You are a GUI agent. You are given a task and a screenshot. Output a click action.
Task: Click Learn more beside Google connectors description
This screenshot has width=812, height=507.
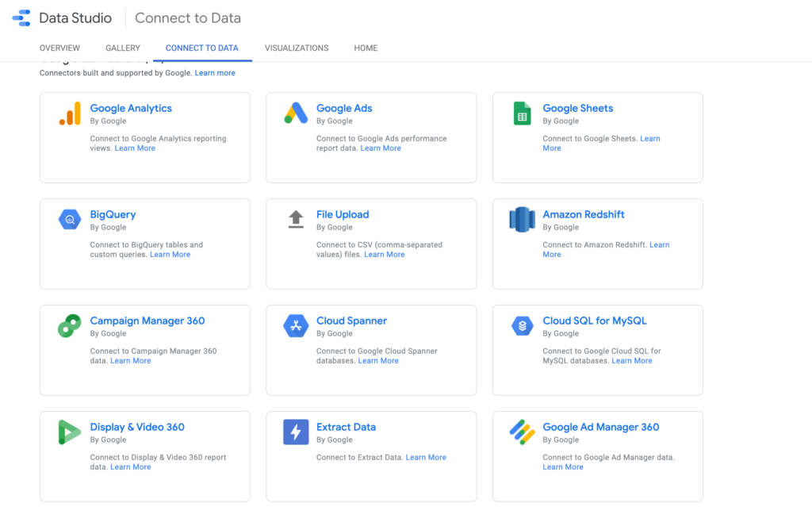click(x=215, y=73)
